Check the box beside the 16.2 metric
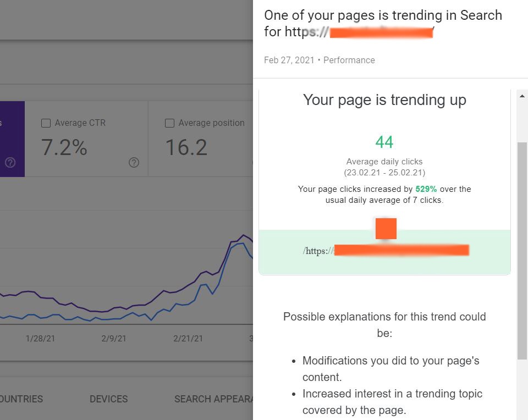Image resolution: width=528 pixels, height=420 pixels. tap(169, 123)
